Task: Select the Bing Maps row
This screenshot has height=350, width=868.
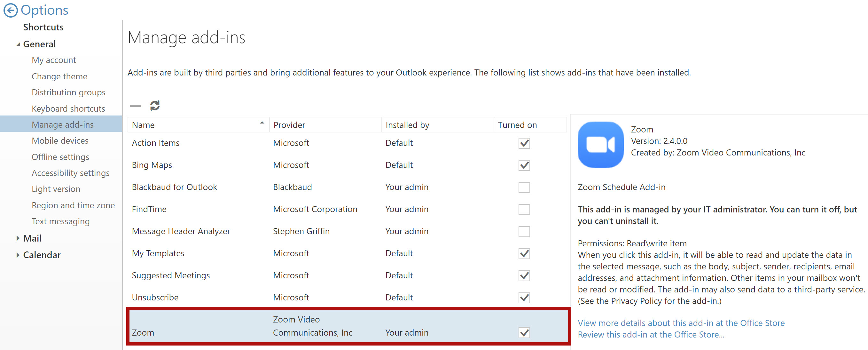Action: coord(348,165)
